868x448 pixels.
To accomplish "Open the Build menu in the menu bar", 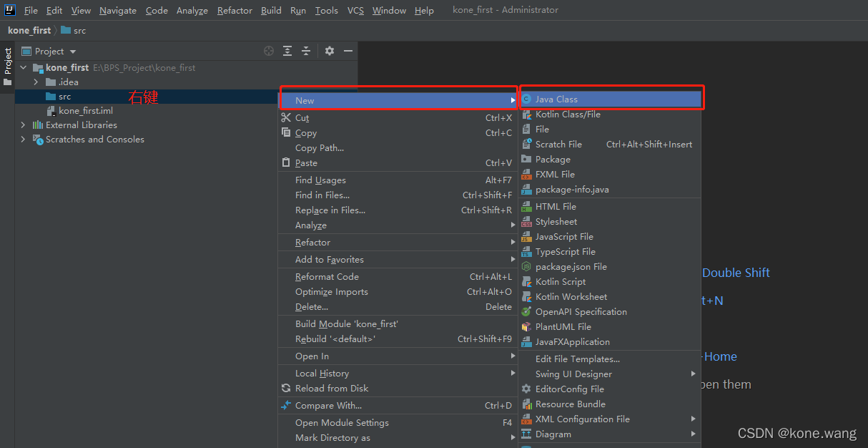I will point(271,11).
